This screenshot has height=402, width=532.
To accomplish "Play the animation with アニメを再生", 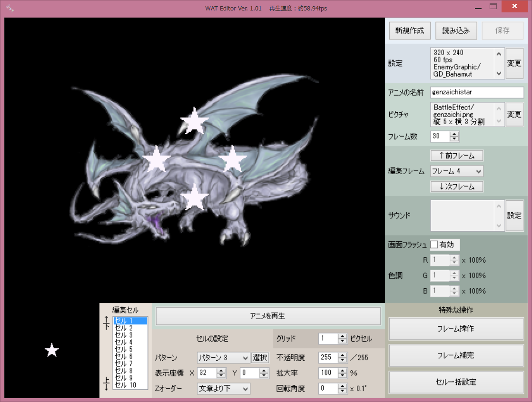I will [x=268, y=316].
